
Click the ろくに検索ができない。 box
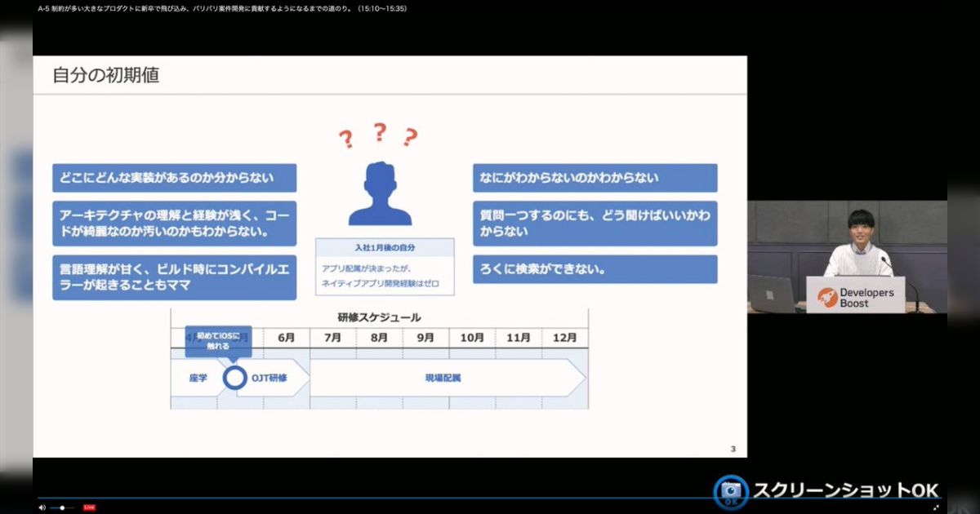(595, 269)
